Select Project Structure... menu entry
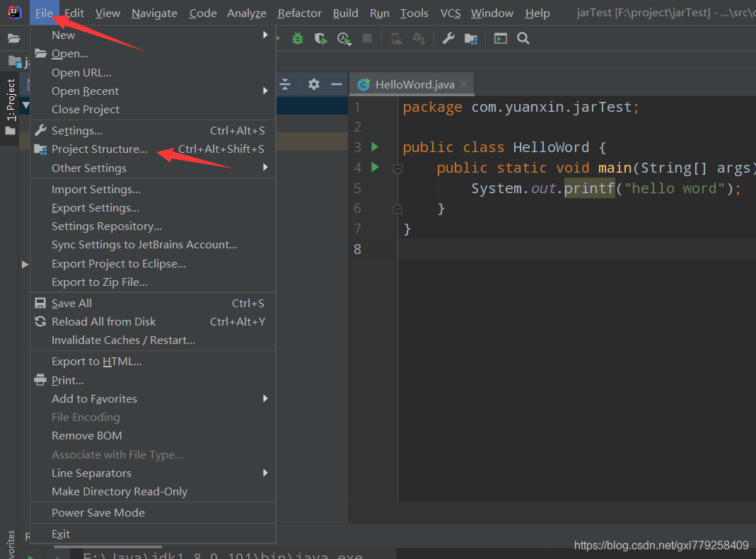 (x=100, y=149)
